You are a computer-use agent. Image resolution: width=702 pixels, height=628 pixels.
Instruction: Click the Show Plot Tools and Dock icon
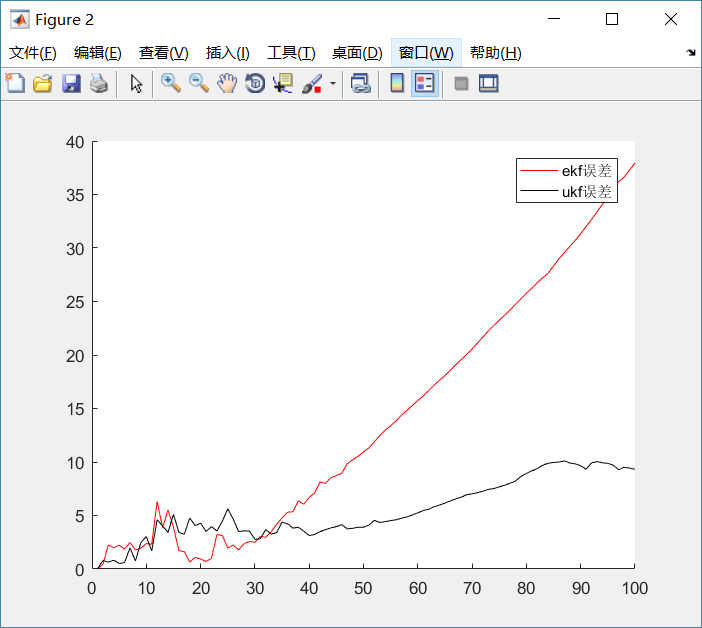pos(488,84)
